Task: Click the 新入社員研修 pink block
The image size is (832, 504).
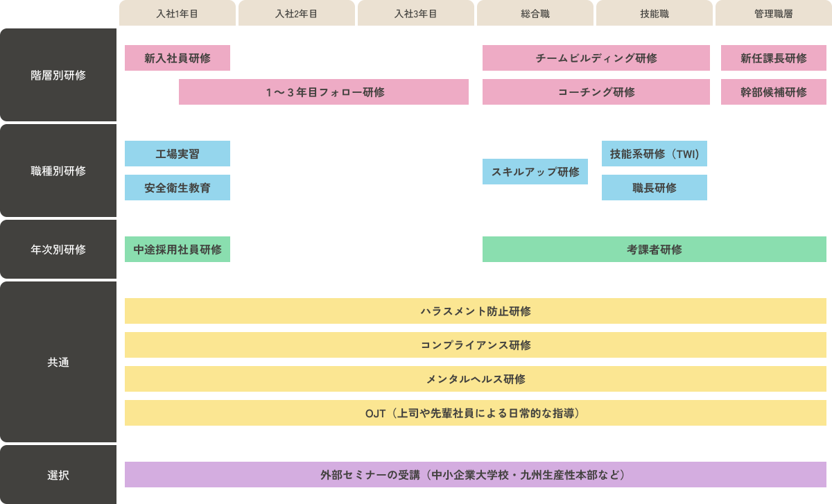Action: [x=177, y=58]
